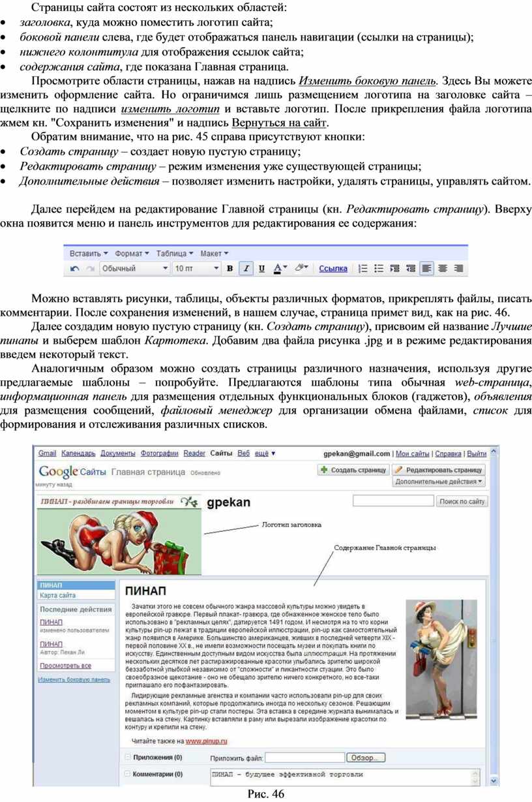Open the 'Макет' menu
Screen dimensions: 532x802
point(214,253)
